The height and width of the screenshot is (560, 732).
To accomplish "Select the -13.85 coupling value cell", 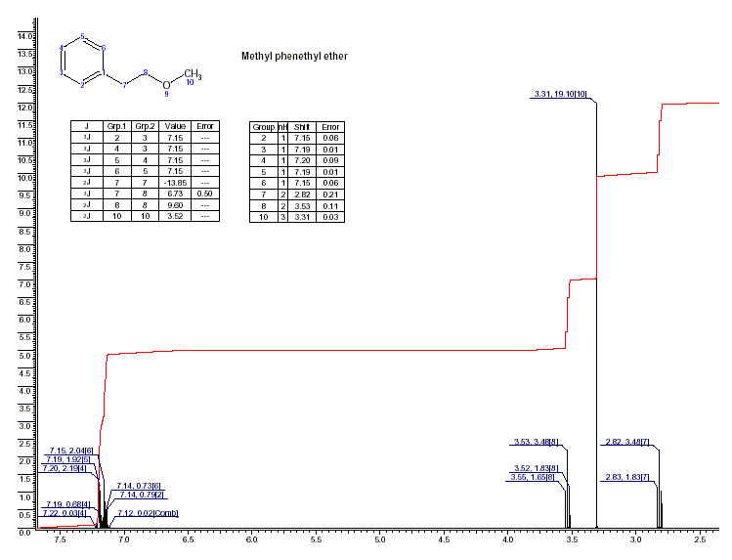I will pos(175,183).
